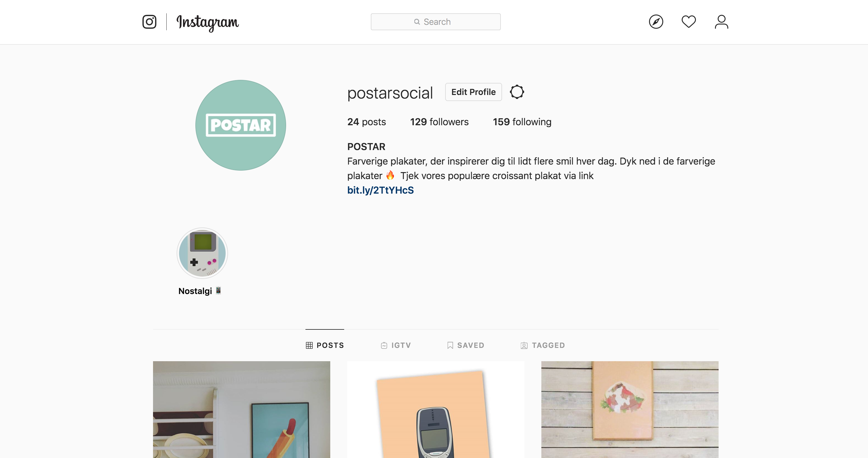
Task: Open the bit.ly/2TtYHcS bio link
Action: pos(380,190)
